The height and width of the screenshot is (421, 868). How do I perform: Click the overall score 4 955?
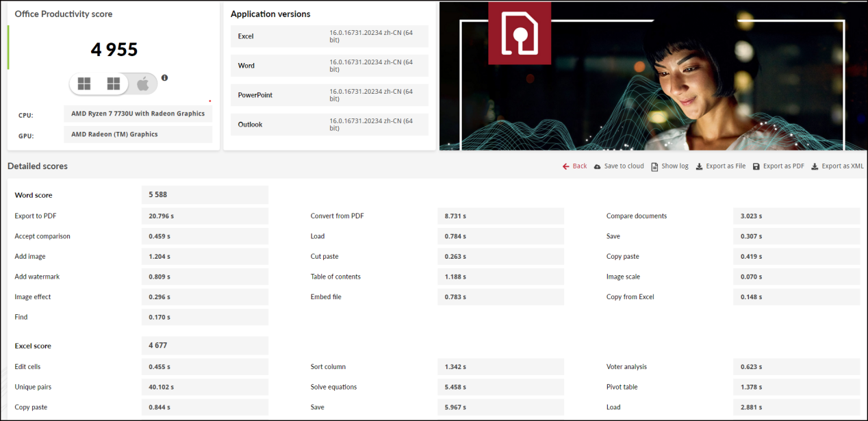coord(114,50)
